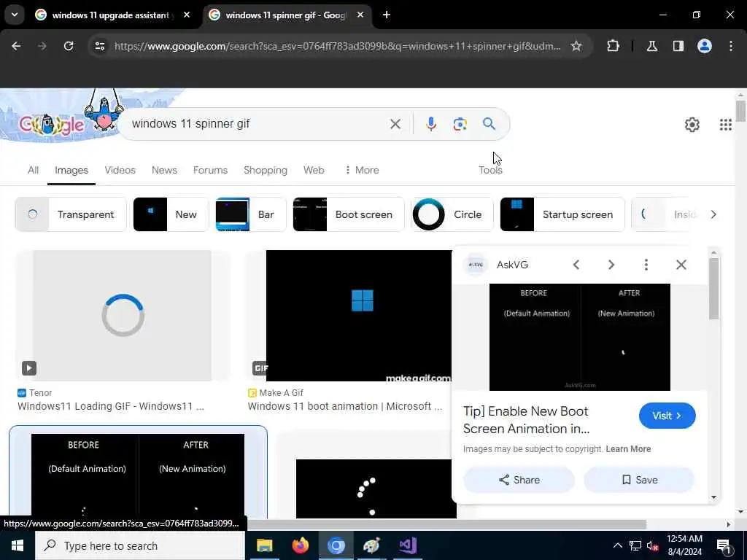Open Windows11 Loading GIF result title
This screenshot has height=560, width=747.
tap(111, 406)
